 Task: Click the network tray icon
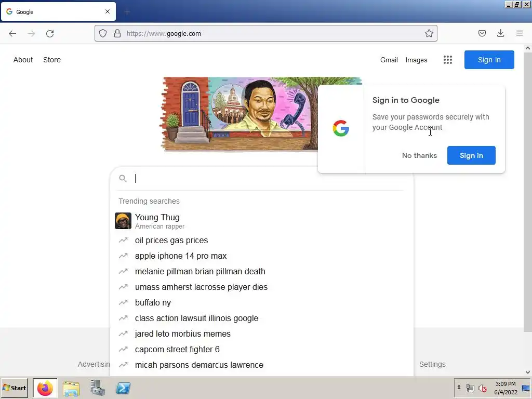click(x=470, y=388)
